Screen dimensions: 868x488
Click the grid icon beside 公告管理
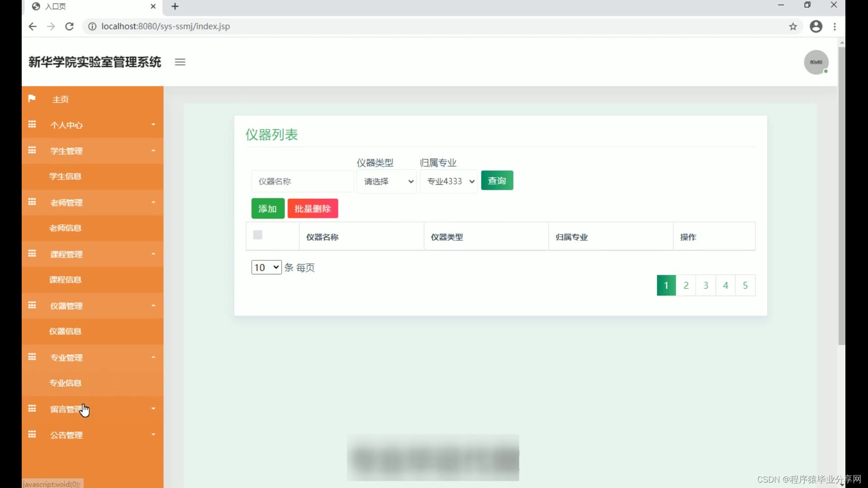[x=32, y=435]
